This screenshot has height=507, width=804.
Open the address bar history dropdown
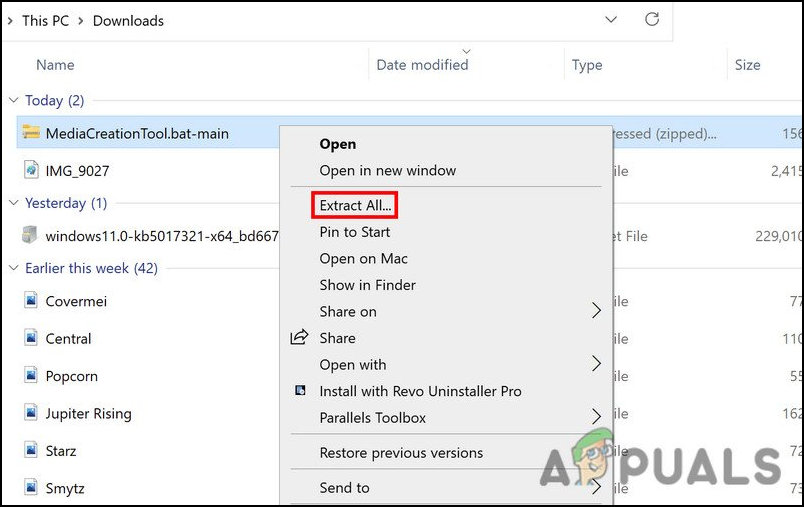pyautogui.click(x=610, y=20)
